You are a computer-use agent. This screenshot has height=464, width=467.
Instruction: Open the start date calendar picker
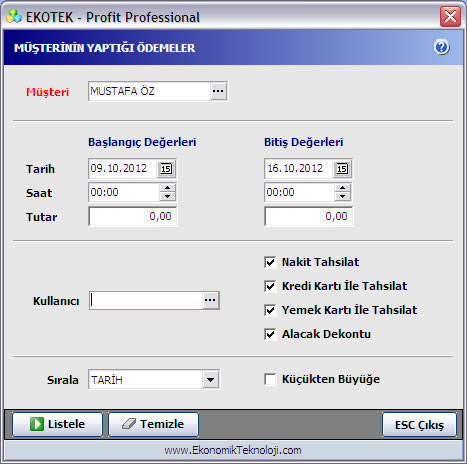166,168
